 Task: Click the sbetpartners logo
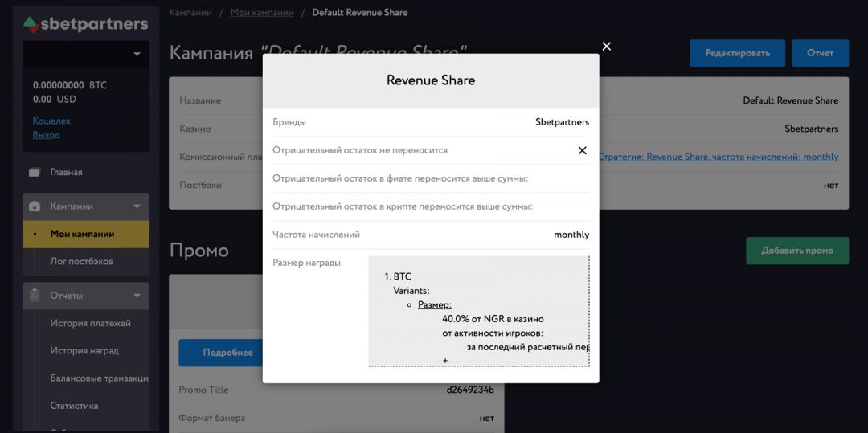point(85,24)
